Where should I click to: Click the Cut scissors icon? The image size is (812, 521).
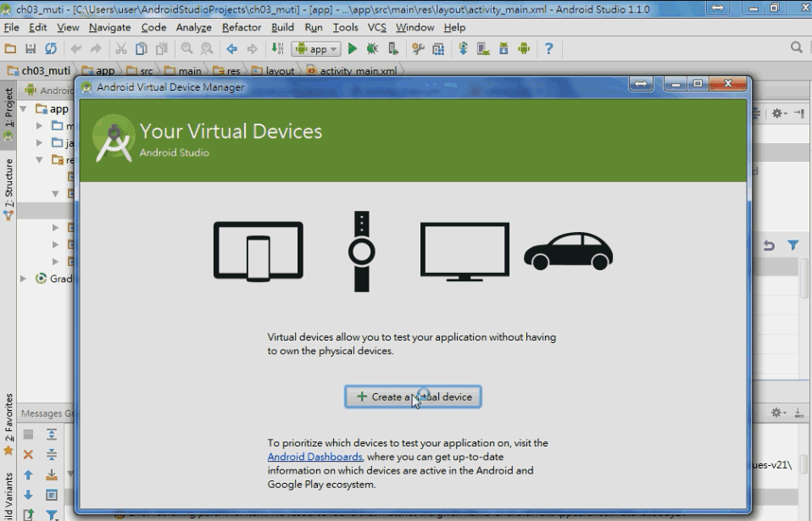(x=120, y=48)
